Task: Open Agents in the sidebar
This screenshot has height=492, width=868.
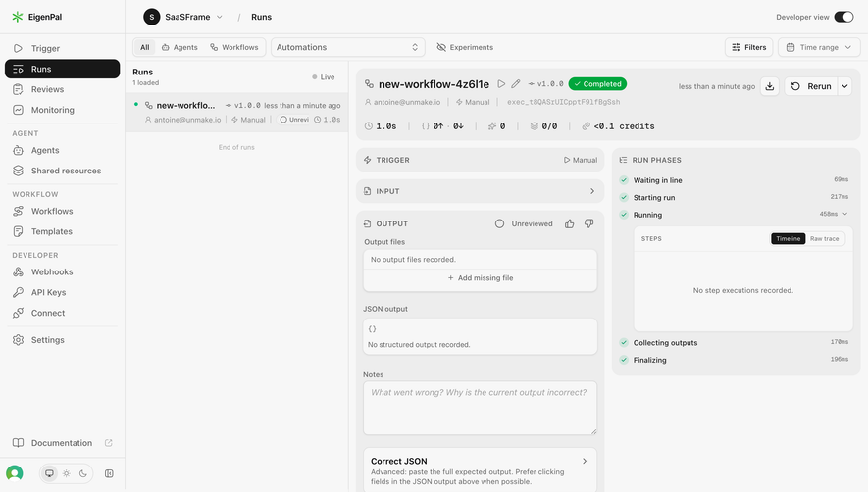Action: [62, 150]
